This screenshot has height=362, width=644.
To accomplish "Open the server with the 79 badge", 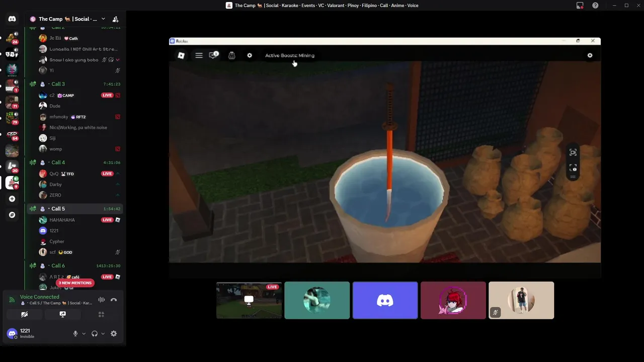I will pos(12,118).
